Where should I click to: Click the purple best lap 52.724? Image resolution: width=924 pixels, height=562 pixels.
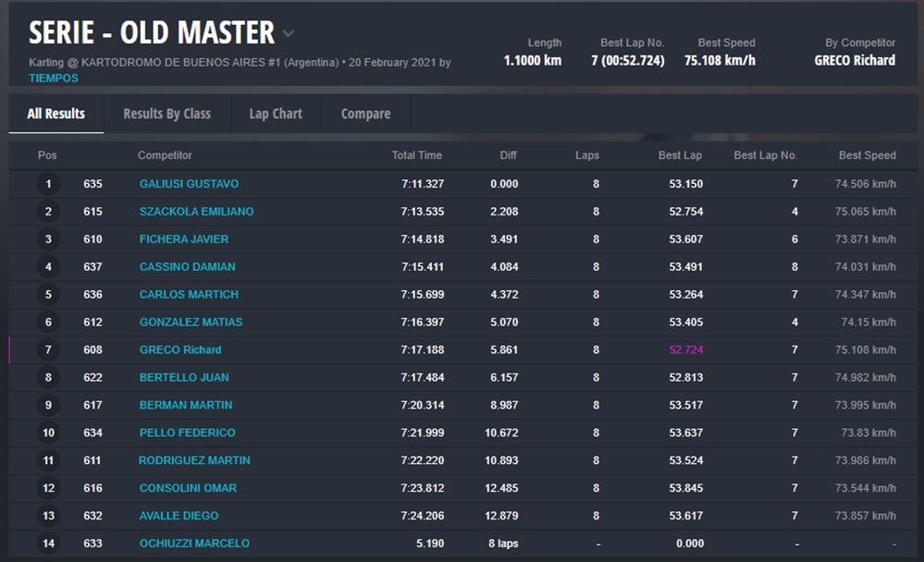click(685, 350)
